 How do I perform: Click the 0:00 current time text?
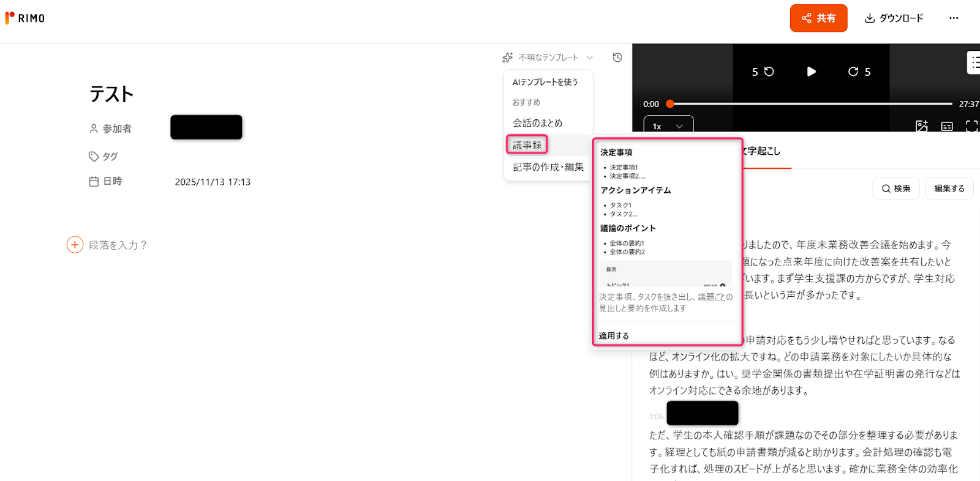[x=651, y=104]
